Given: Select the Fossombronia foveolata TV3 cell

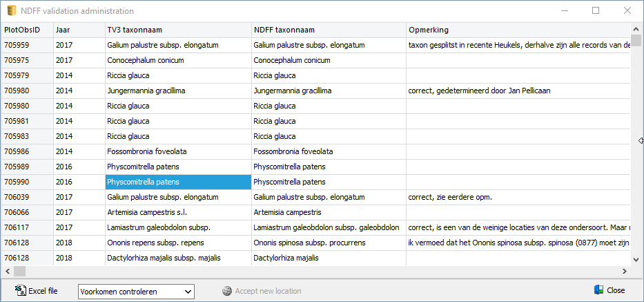Looking at the screenshot, I should pos(147,151).
